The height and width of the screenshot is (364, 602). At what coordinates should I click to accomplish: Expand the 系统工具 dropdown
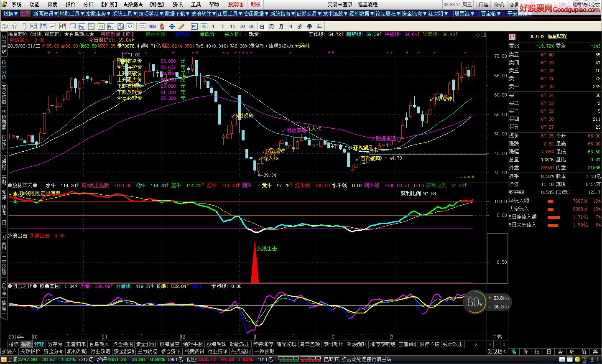[x=124, y=14]
